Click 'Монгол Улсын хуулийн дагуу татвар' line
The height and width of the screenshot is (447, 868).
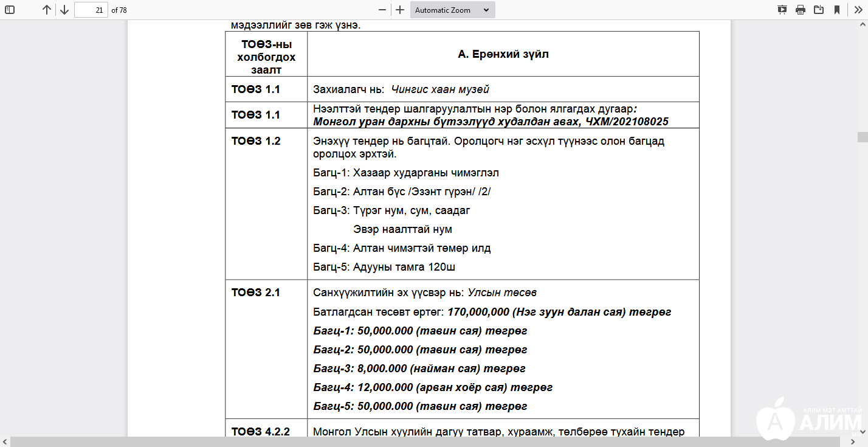[498, 432]
